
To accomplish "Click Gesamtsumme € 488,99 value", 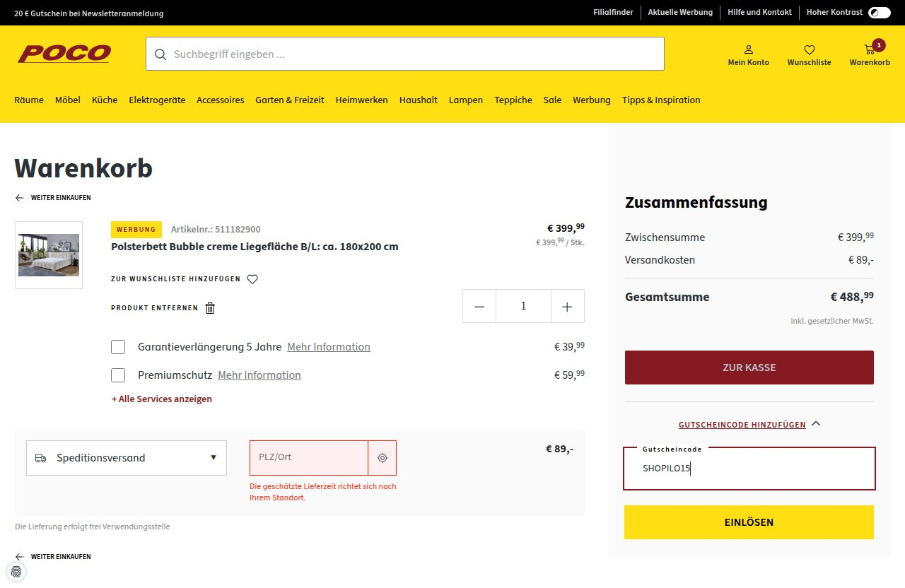I will click(852, 297).
